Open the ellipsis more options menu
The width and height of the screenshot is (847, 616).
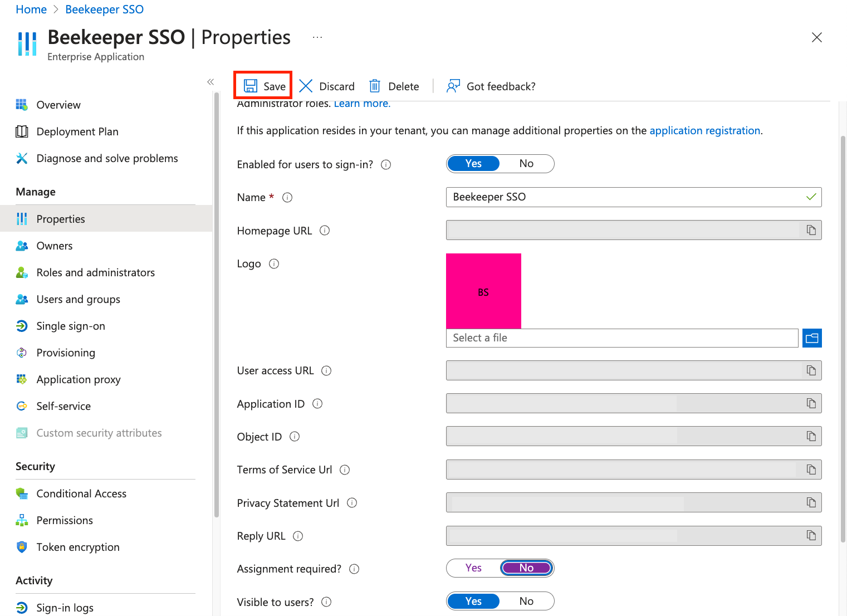click(317, 37)
